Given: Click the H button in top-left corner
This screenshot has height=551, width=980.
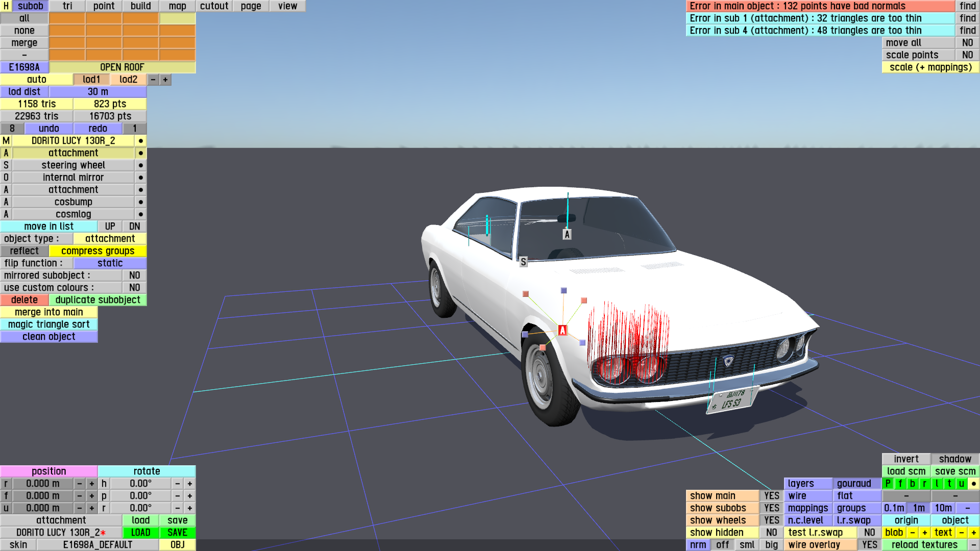Looking at the screenshot, I should 6,6.
